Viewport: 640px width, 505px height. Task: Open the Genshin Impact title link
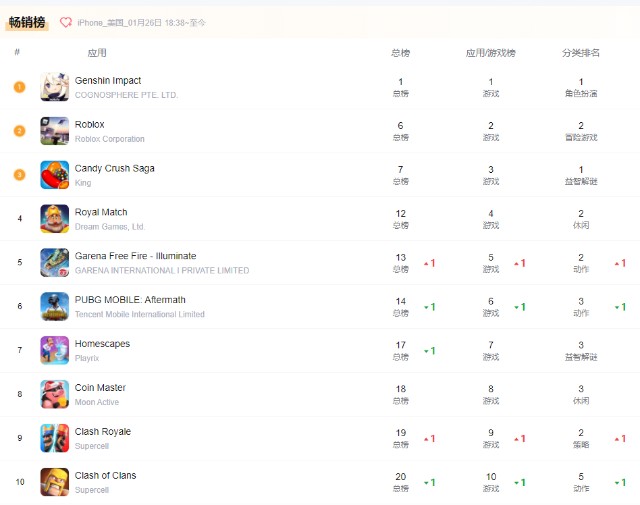[x=108, y=80]
